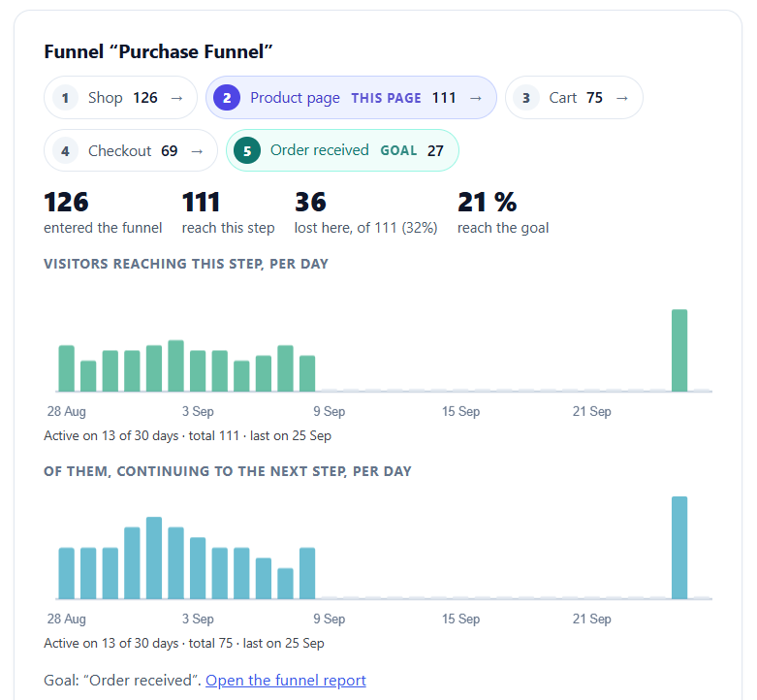Click the arrow after Cart 75
The image size is (757, 700).
(622, 99)
